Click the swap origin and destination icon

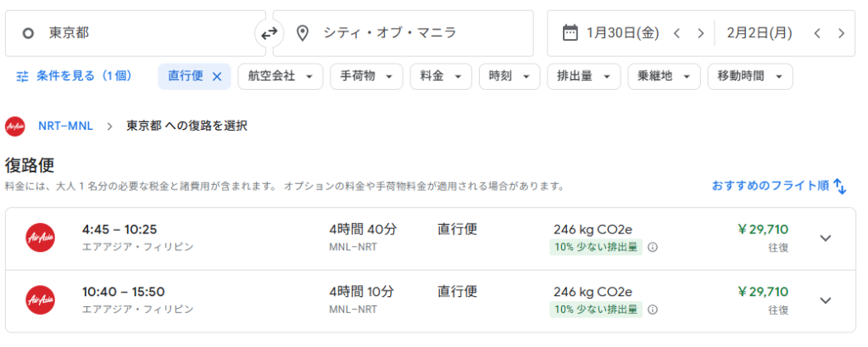[x=269, y=33]
